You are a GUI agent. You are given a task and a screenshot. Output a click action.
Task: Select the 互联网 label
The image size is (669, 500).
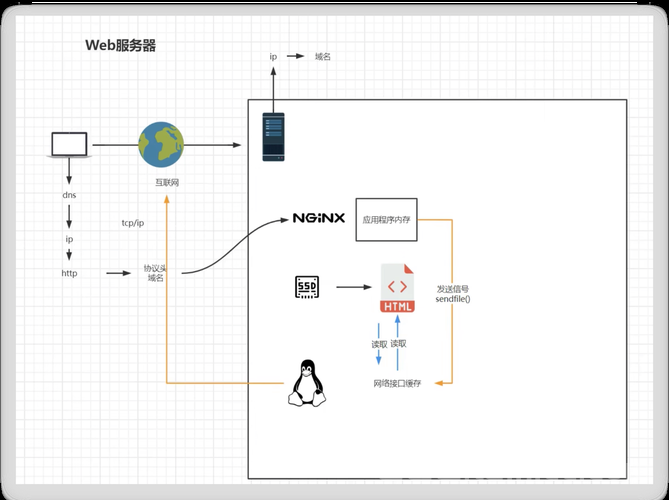[x=167, y=183]
